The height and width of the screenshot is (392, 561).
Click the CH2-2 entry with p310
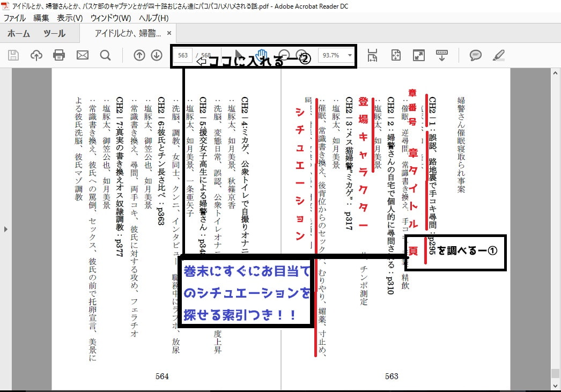click(x=390, y=195)
